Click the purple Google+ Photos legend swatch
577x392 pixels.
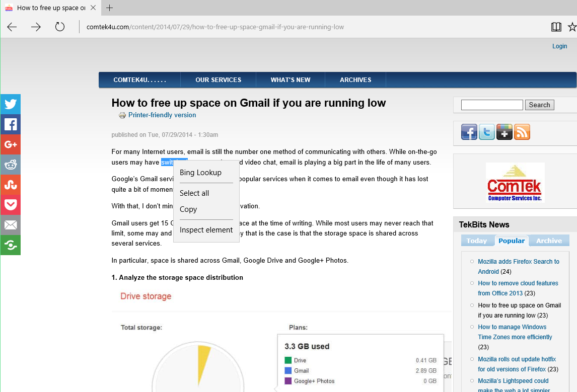(288, 380)
